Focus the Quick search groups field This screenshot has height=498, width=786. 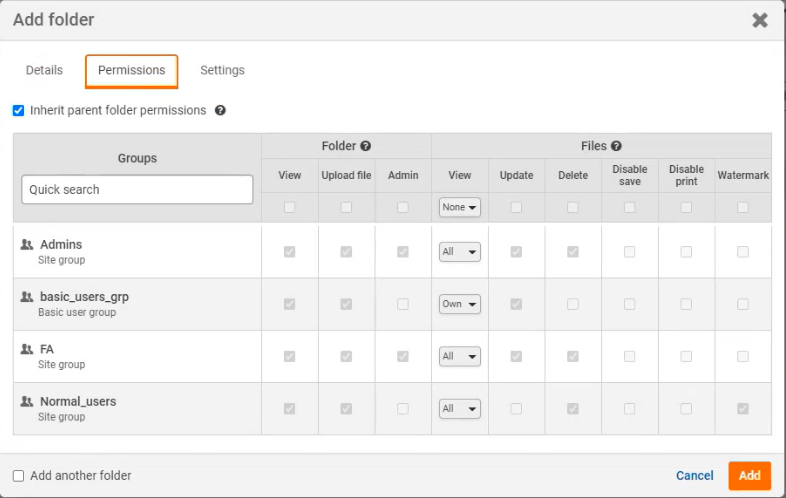137,189
